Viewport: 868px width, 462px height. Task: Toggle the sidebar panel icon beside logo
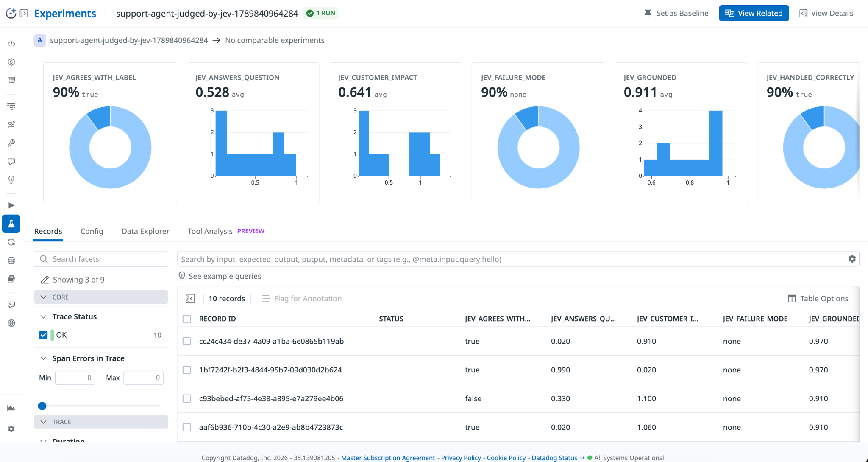(24, 13)
